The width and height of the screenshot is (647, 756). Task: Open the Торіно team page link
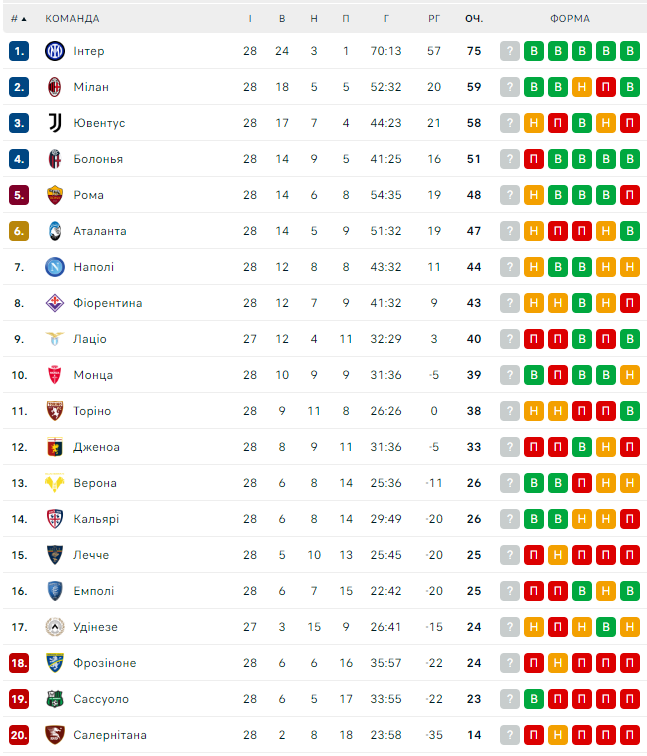pos(92,411)
